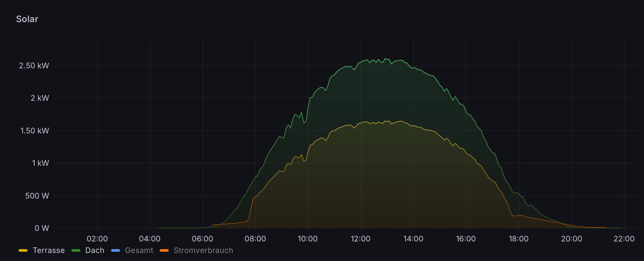Open the Solar panel title menu
The height and width of the screenshot is (261, 644).
pyautogui.click(x=27, y=19)
